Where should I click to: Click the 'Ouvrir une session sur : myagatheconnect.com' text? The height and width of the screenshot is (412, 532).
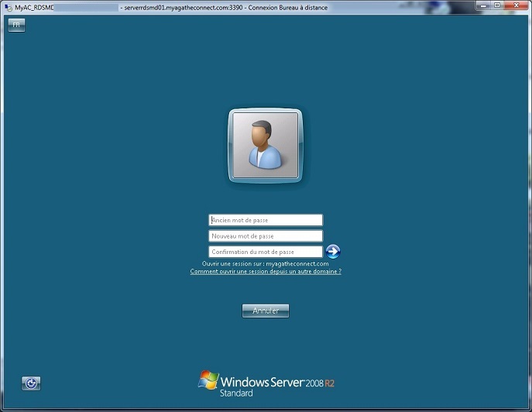coord(266,263)
